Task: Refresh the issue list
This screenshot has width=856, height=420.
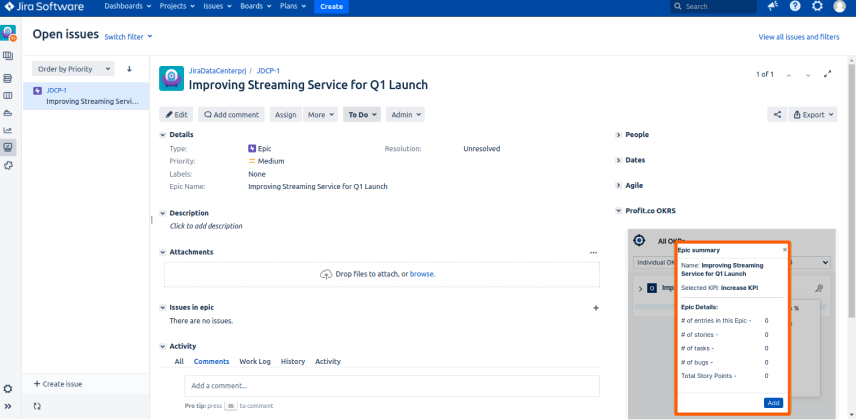Action: [x=37, y=406]
